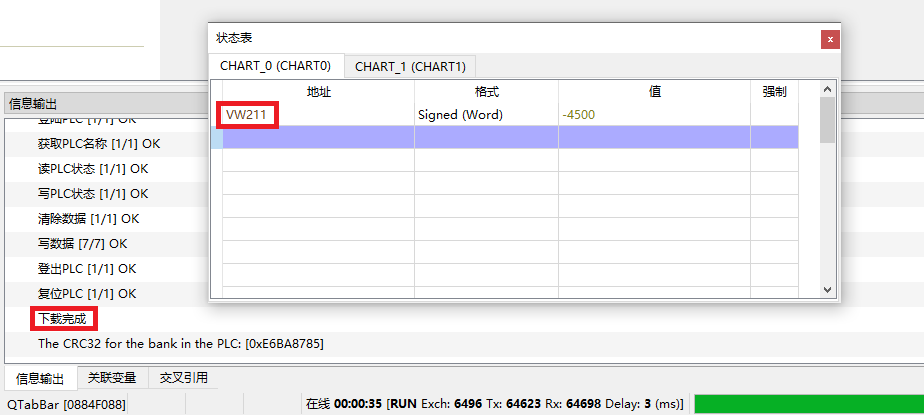Select the 信息输出 bottom tab

coord(40,378)
